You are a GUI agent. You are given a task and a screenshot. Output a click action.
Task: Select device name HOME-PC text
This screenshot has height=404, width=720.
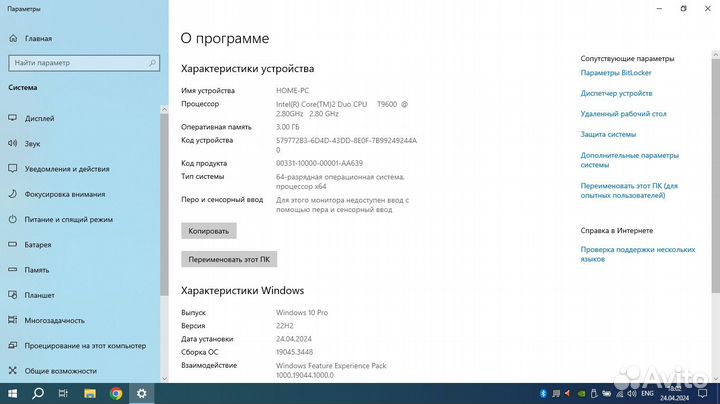pos(292,91)
